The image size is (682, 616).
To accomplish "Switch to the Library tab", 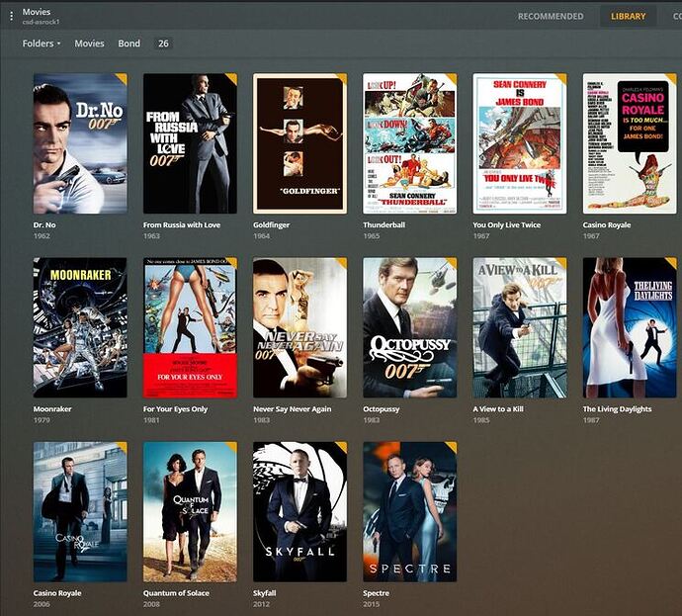I will tap(628, 16).
